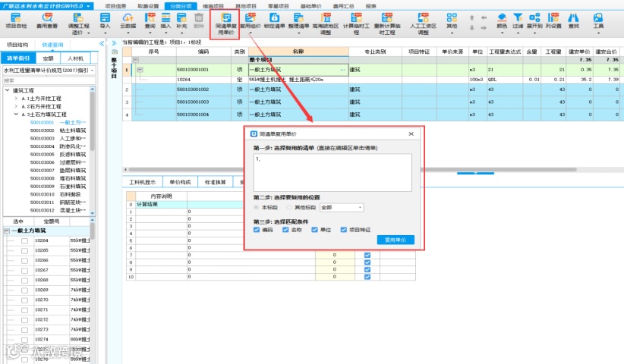Click the 删除 trash can icon
Image resolution: width=624 pixels, height=364 pixels.
tap(199, 21)
